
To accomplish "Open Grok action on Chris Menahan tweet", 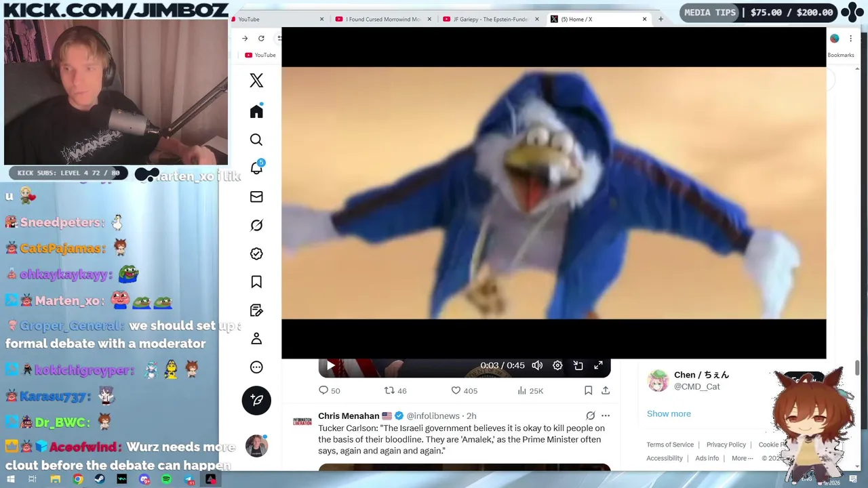I will point(591,416).
